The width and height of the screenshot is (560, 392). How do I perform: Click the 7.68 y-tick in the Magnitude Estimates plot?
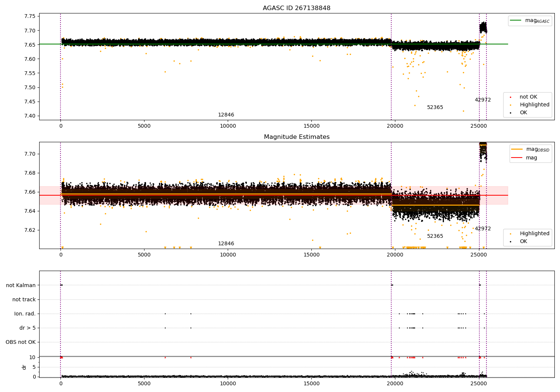[x=30, y=173]
